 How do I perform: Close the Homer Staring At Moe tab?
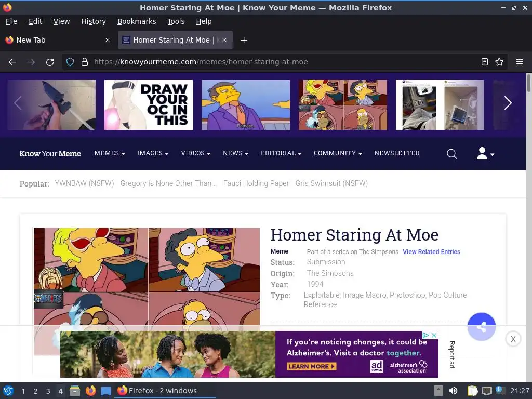pos(224,40)
